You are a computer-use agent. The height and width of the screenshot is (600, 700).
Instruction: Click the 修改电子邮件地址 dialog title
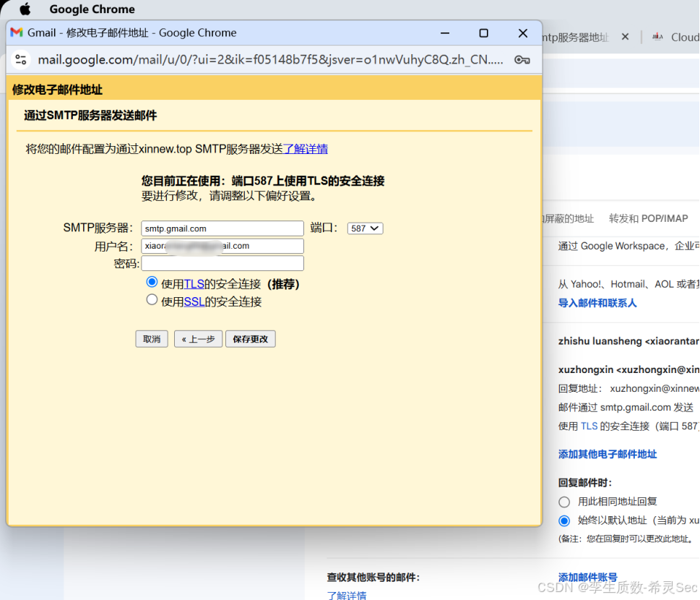(x=58, y=90)
